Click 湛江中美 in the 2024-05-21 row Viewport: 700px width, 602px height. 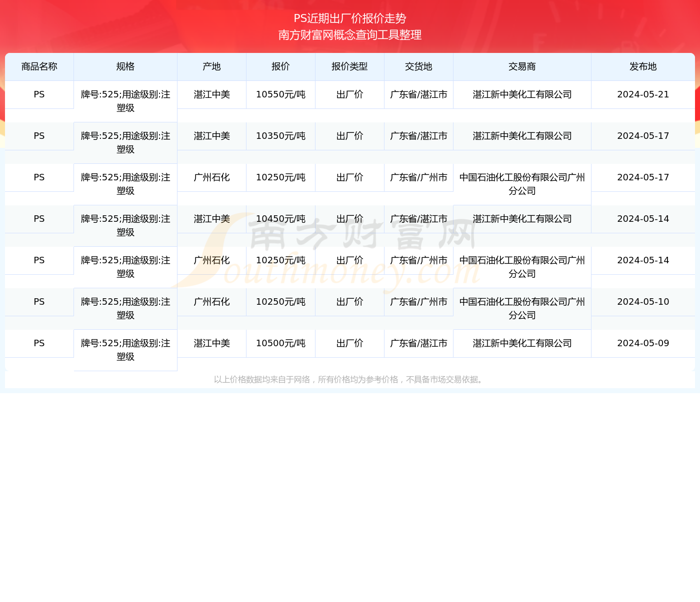[x=211, y=94]
